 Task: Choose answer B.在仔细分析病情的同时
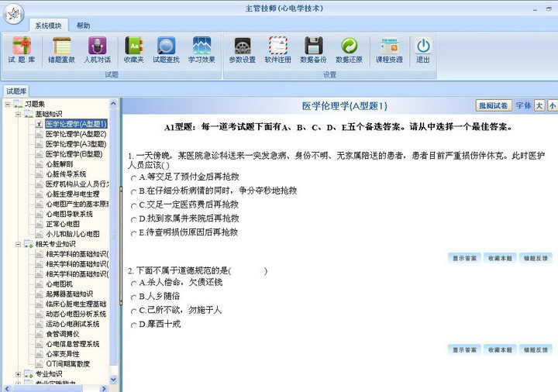[x=134, y=191]
